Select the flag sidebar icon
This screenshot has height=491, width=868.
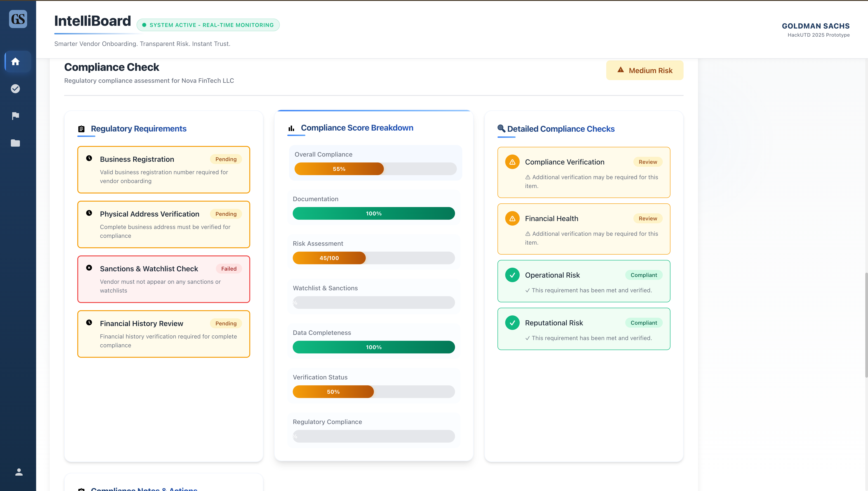tap(16, 116)
